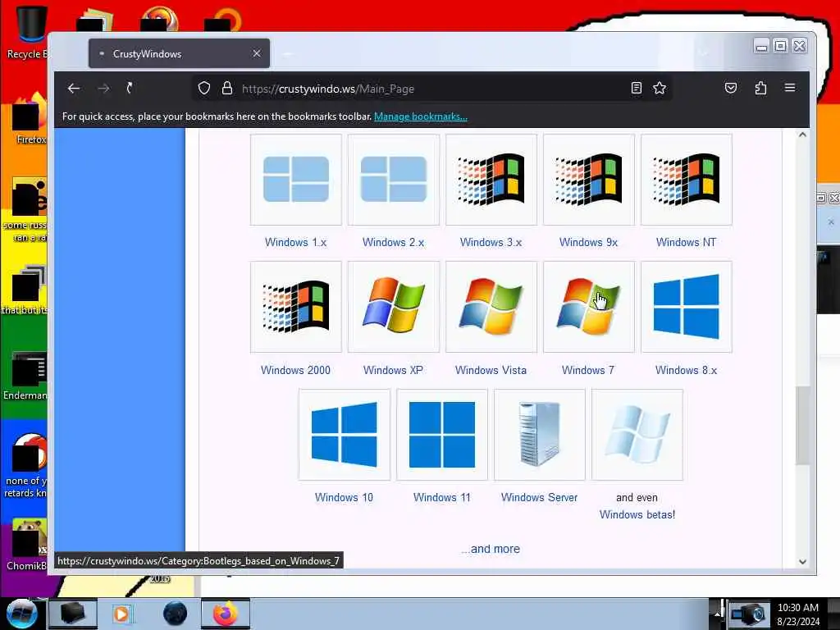Click the Windows XP logo image
840x630 pixels.
click(x=394, y=307)
